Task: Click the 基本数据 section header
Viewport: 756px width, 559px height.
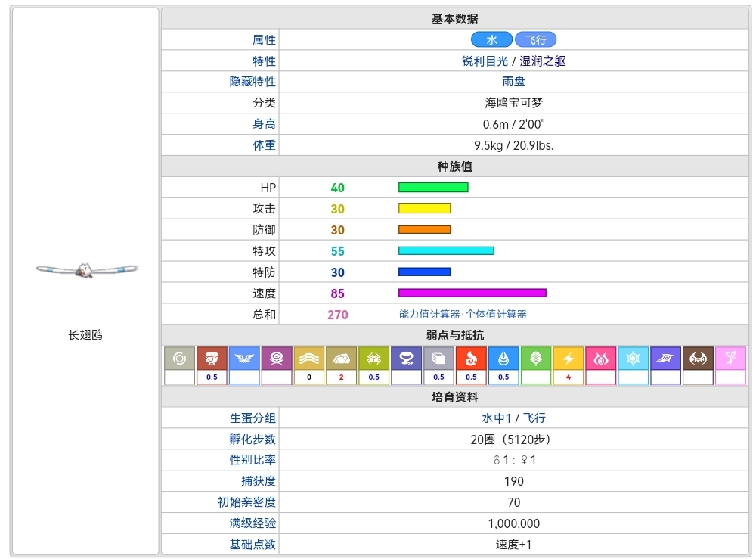Action: (x=454, y=19)
